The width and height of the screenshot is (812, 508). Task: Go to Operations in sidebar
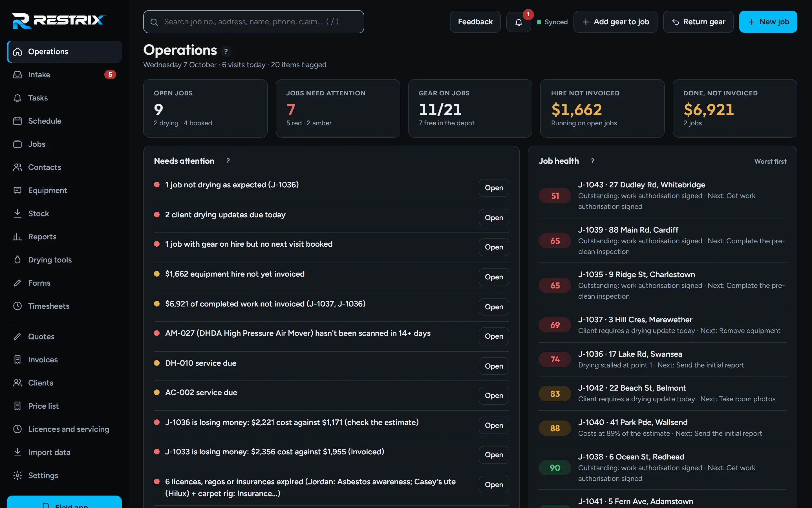64,52
